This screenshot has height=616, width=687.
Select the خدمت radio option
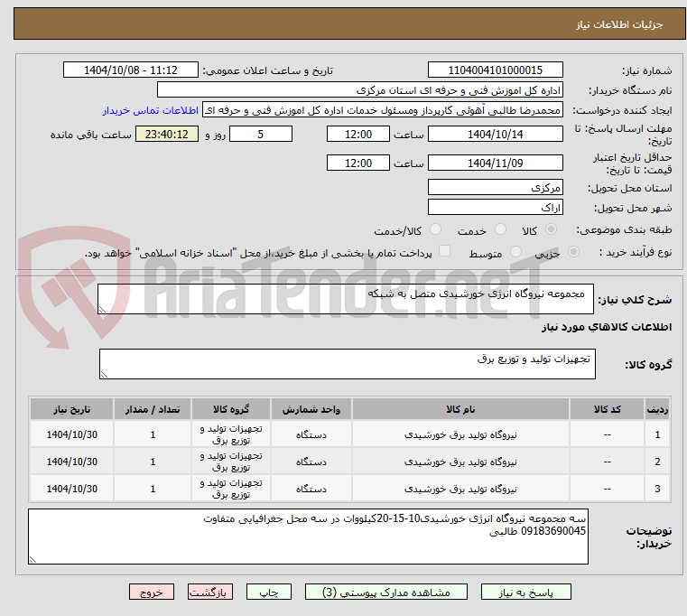[x=500, y=229]
